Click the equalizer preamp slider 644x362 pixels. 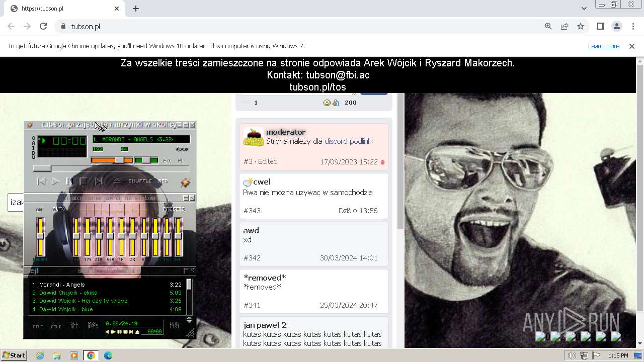coord(40,237)
